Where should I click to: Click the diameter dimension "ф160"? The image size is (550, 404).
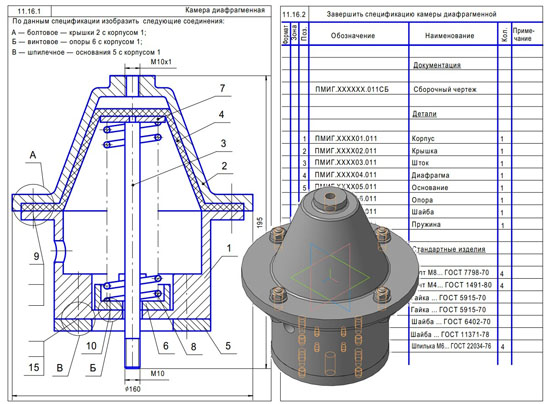(133, 389)
